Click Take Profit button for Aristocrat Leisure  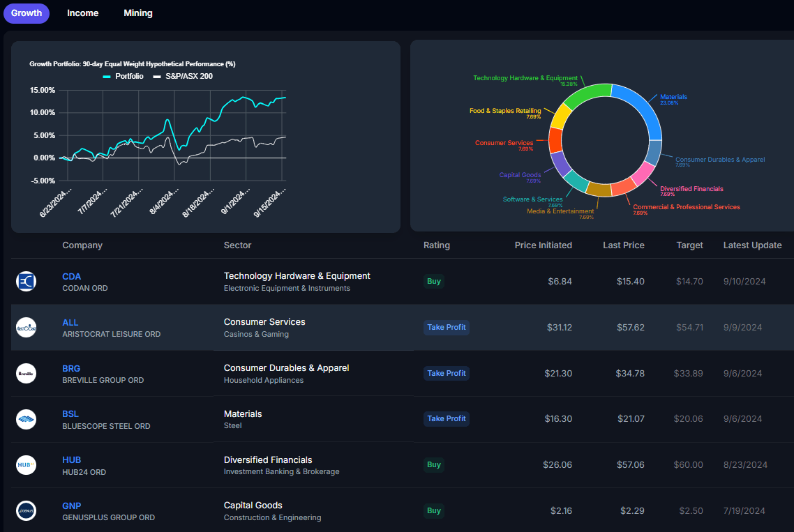[x=447, y=327]
